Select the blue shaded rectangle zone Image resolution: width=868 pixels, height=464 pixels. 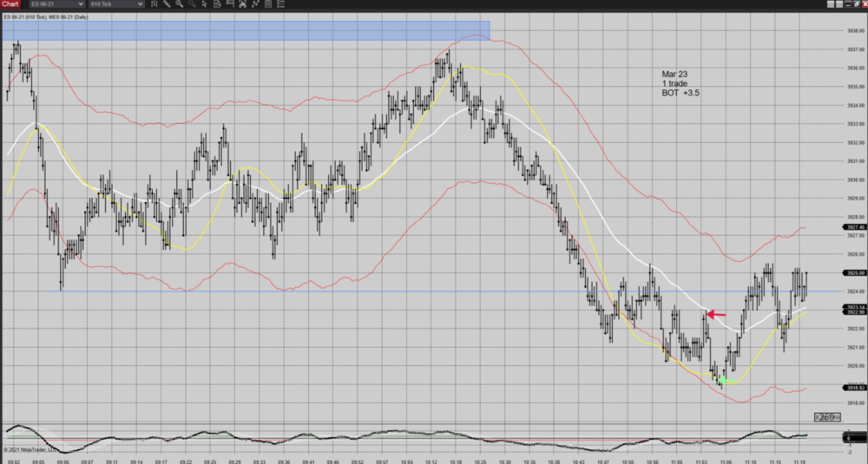(246, 30)
